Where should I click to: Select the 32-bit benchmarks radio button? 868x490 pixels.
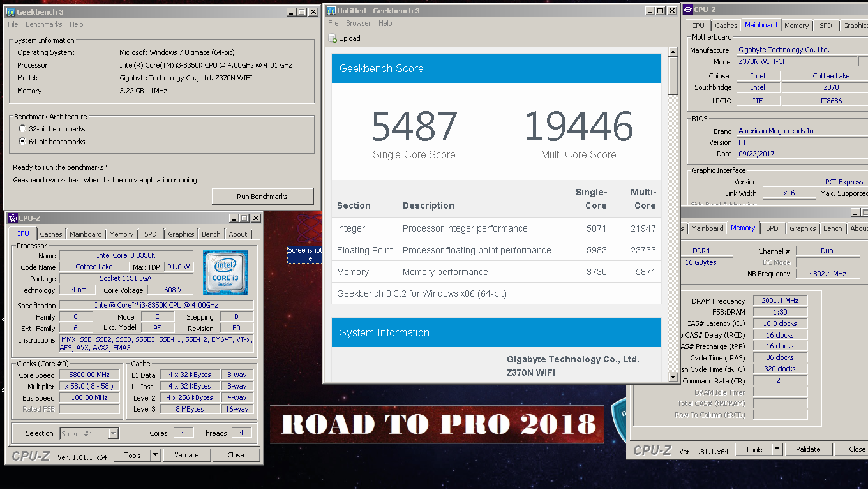(x=22, y=129)
